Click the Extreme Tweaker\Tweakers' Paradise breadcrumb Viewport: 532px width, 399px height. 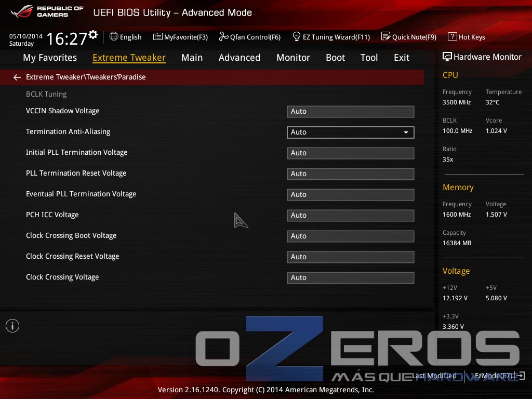(86, 77)
